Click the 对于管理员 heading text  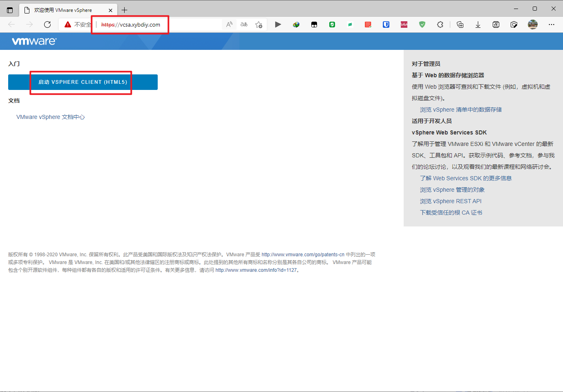426,64
